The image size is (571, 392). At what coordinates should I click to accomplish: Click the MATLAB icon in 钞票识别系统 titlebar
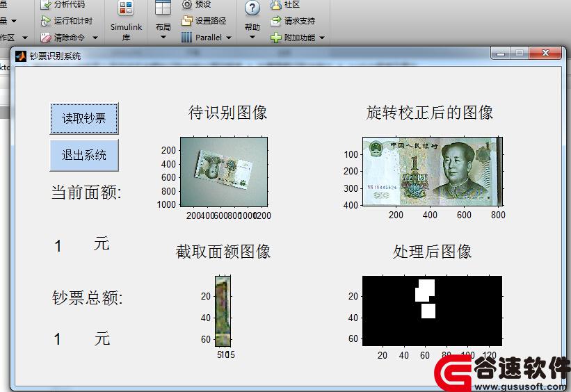pyautogui.click(x=21, y=56)
